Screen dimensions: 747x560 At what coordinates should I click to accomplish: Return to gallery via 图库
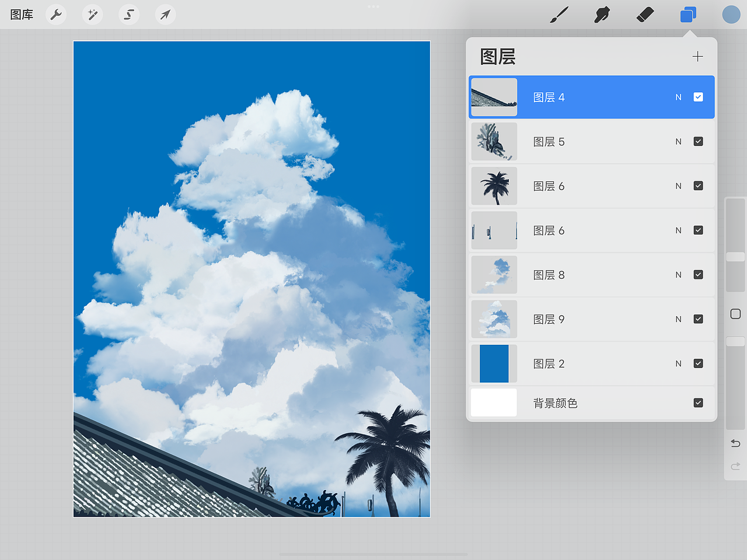(x=22, y=15)
